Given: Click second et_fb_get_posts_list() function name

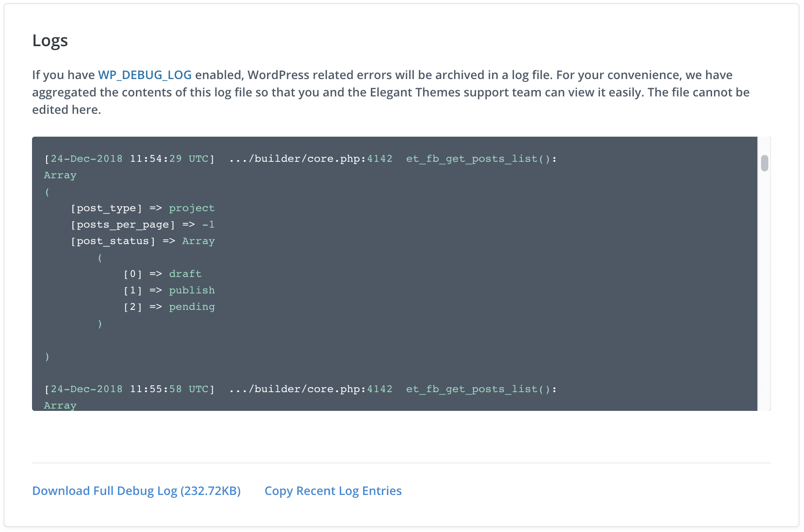Looking at the screenshot, I should (x=481, y=389).
